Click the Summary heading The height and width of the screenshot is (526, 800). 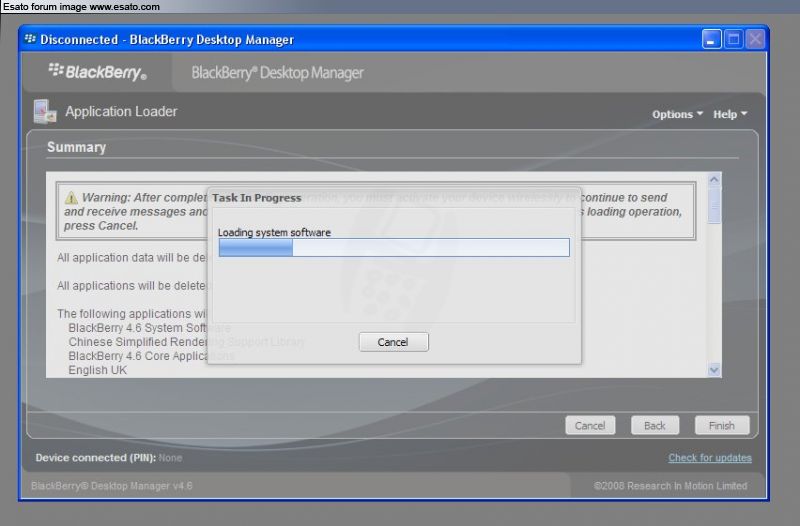(x=77, y=147)
